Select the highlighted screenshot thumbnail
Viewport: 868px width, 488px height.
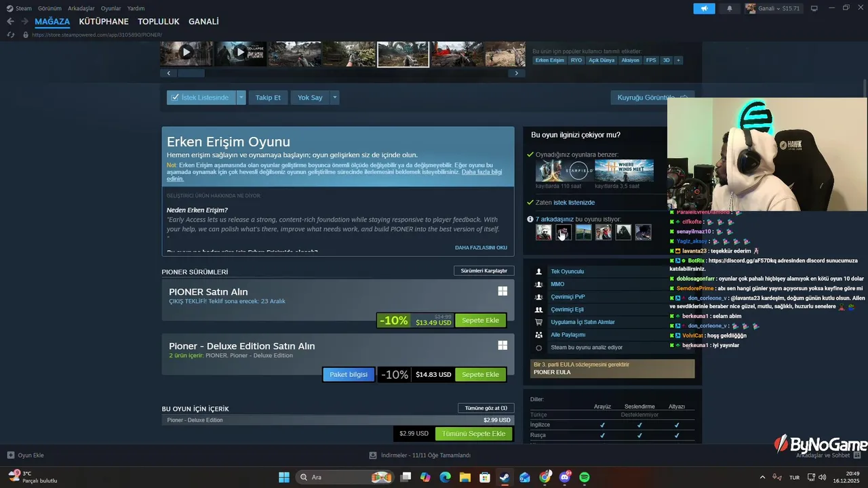403,54
